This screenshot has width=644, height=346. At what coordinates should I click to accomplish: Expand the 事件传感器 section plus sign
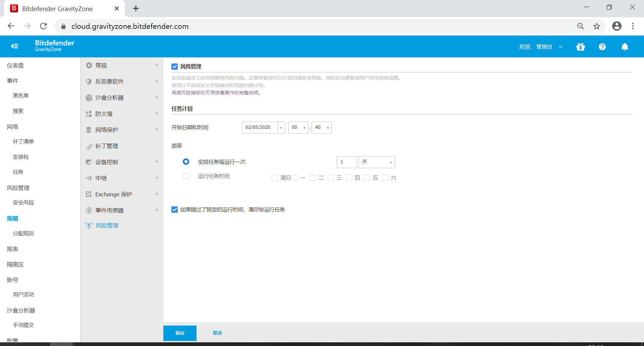157,210
